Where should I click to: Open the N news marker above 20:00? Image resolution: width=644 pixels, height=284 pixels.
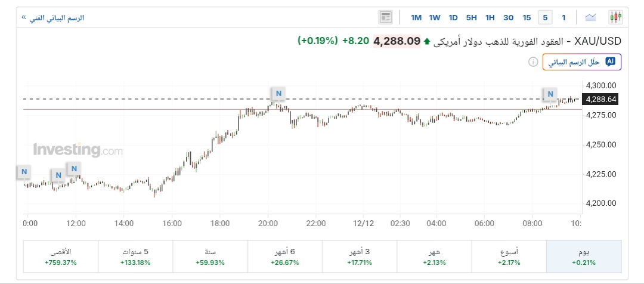click(x=278, y=93)
